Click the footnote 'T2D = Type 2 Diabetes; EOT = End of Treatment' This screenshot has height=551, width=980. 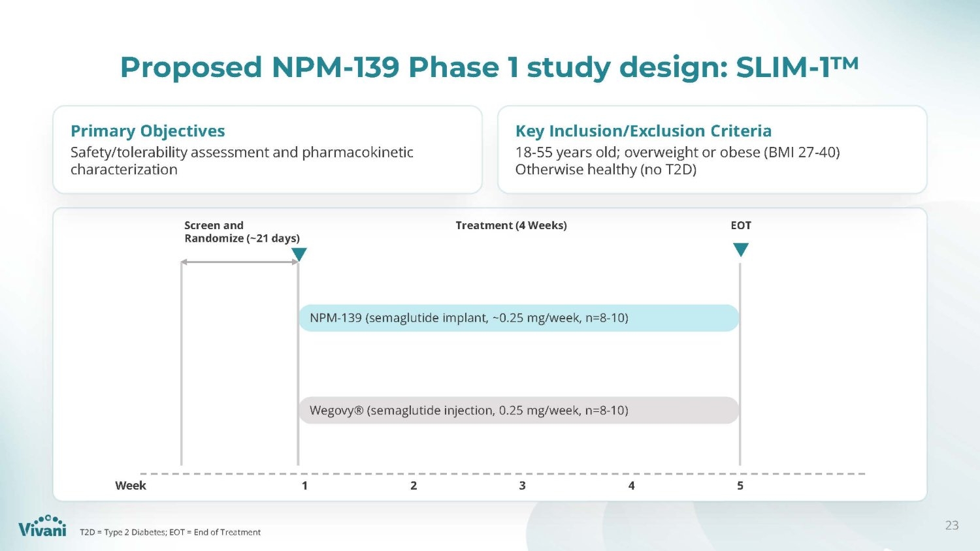[170, 532]
